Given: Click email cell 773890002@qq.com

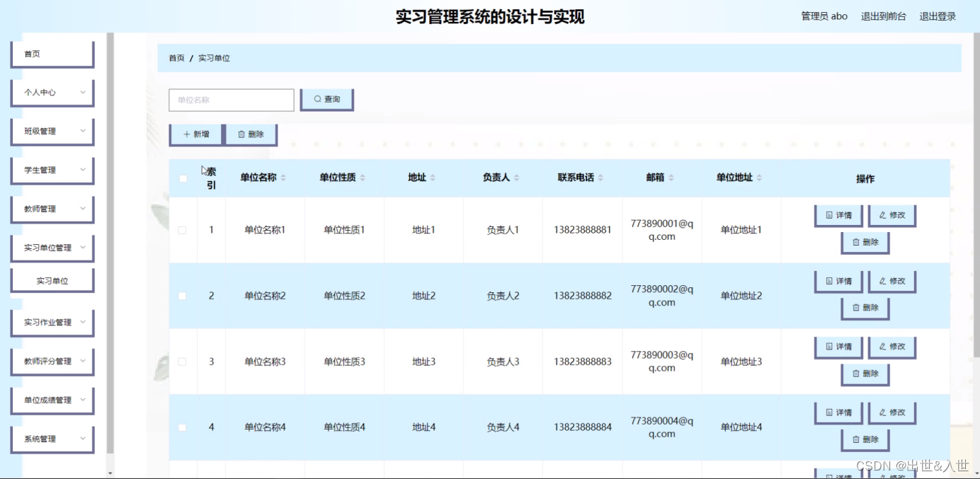Looking at the screenshot, I should pyautogui.click(x=662, y=296).
